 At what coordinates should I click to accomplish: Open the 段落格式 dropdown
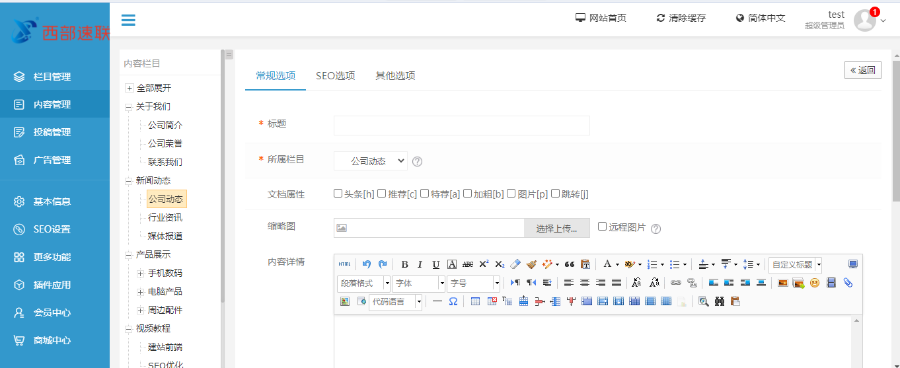(x=364, y=283)
